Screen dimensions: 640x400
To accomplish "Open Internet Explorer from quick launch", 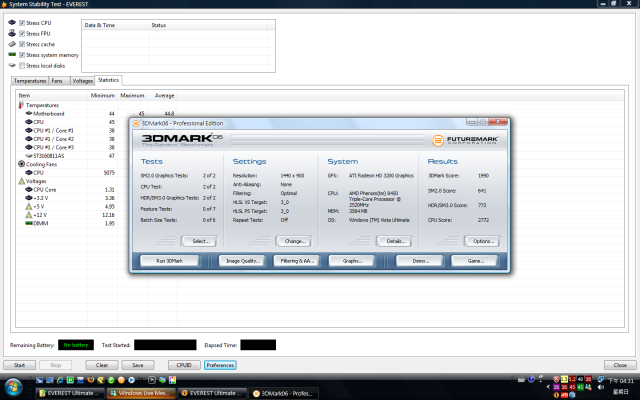I will pyautogui.click(x=60, y=380).
